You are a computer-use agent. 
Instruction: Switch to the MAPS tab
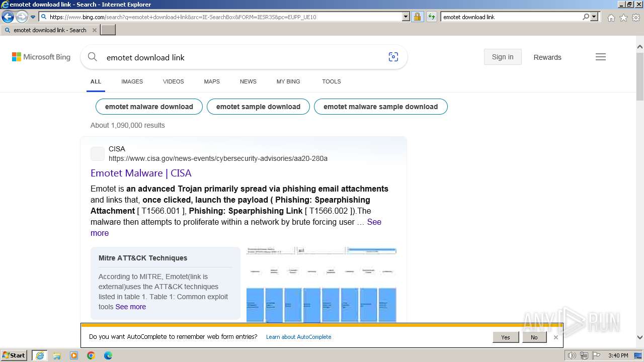(212, 81)
